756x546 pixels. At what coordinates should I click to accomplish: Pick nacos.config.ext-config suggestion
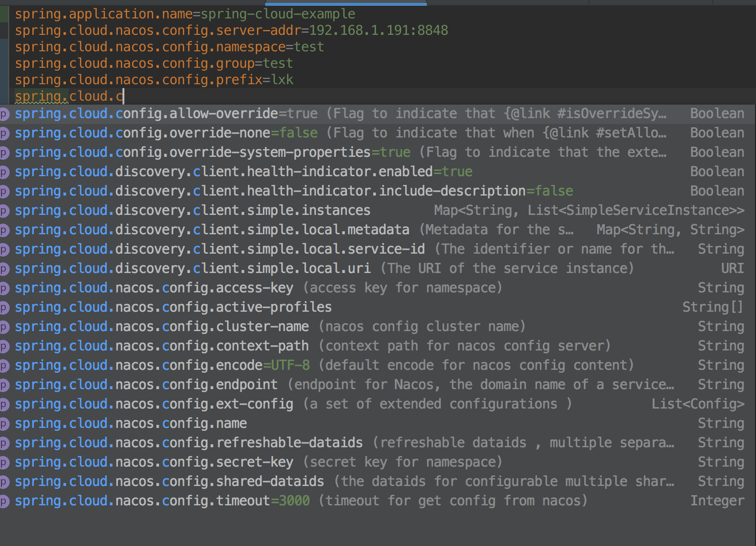point(378,404)
